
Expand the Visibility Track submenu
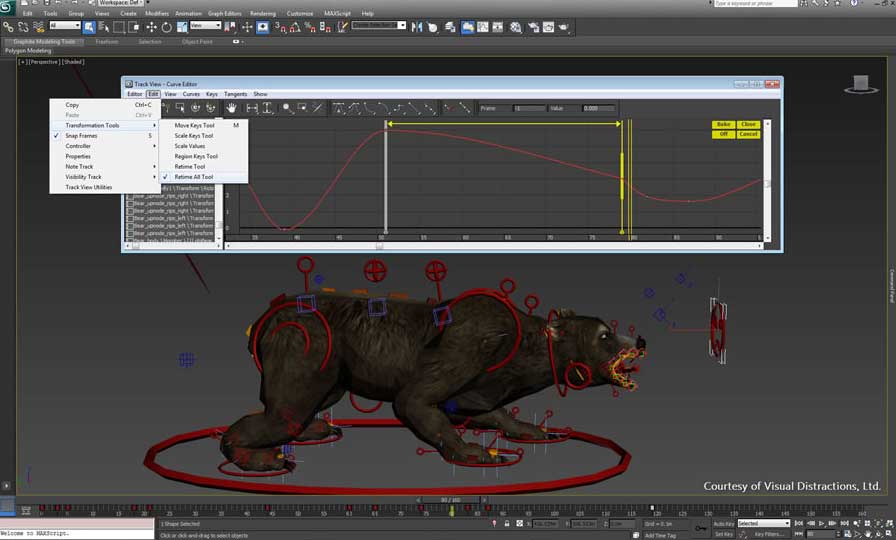(103, 177)
